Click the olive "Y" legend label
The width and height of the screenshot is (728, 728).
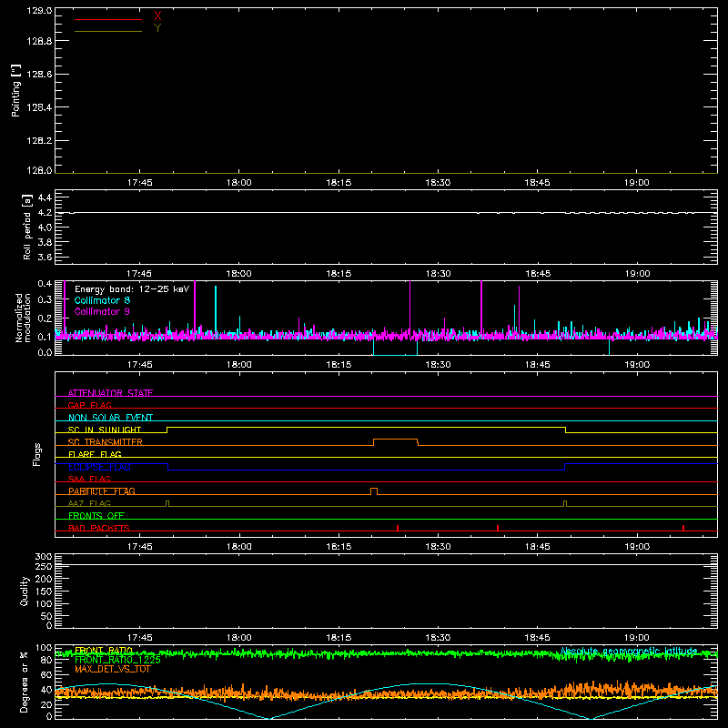click(157, 28)
